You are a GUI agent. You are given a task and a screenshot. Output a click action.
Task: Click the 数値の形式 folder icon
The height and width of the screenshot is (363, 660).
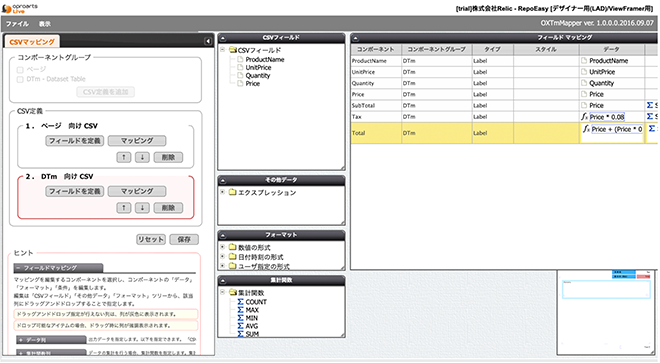233,247
